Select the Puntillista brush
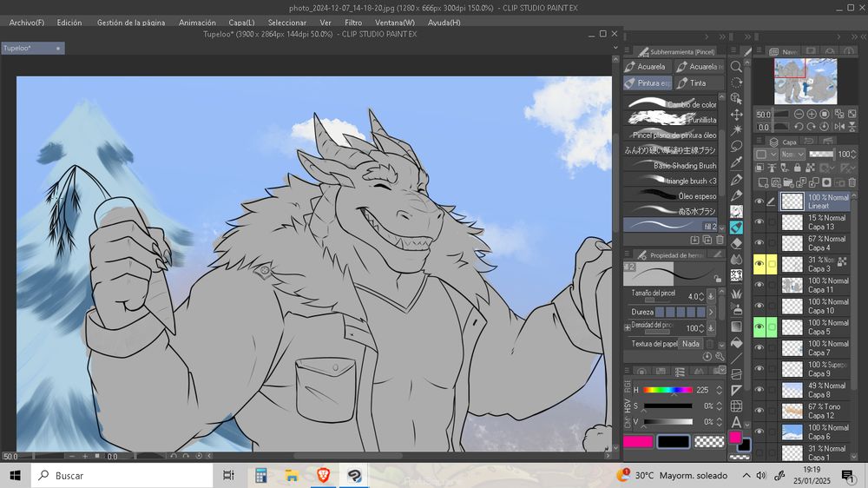The height and width of the screenshot is (488, 868). 671,120
